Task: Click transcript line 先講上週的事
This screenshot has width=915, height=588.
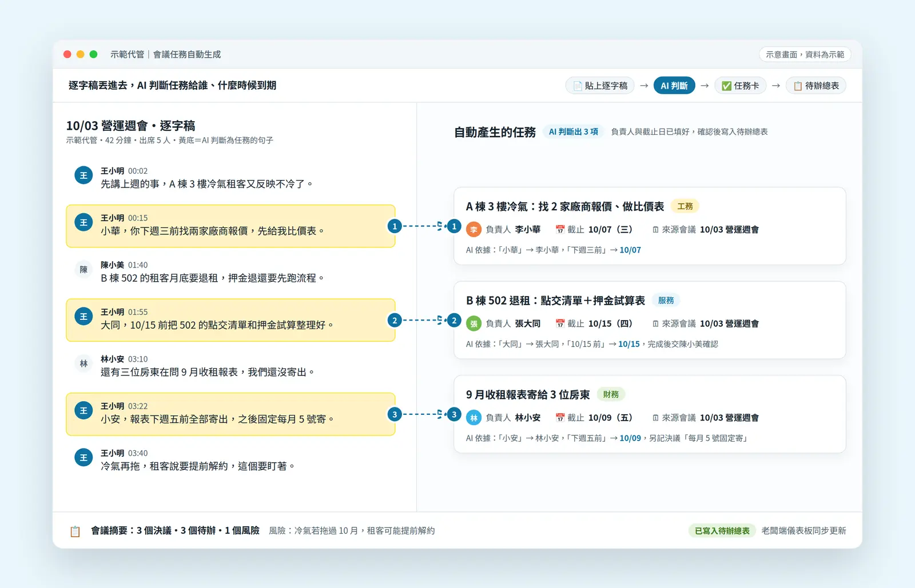Action: tap(207, 184)
